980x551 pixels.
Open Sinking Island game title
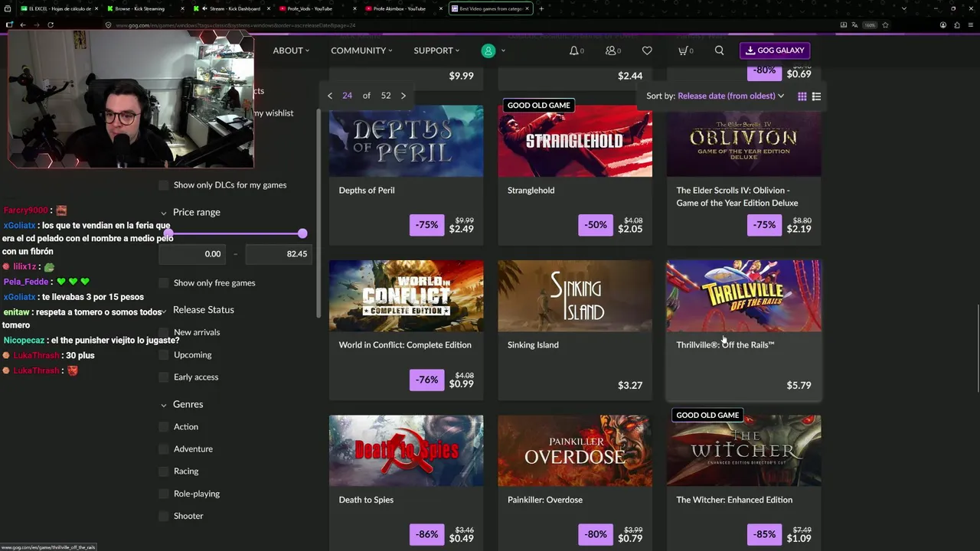click(x=533, y=345)
